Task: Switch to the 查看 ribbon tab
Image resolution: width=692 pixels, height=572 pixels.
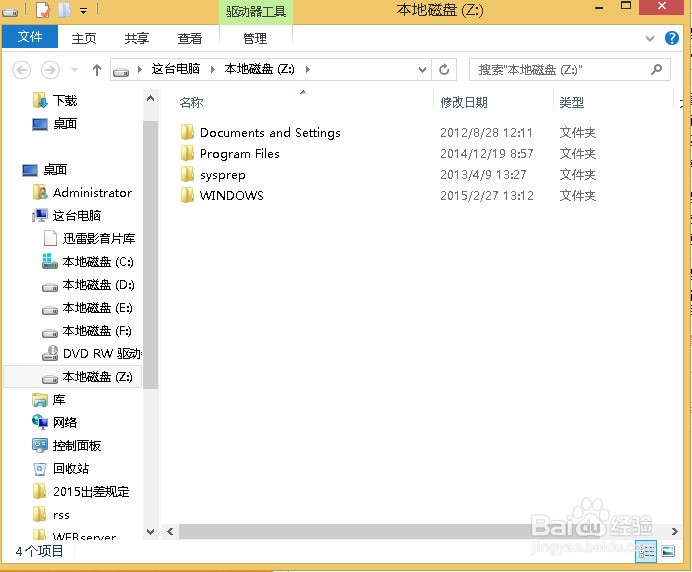Action: [190, 38]
